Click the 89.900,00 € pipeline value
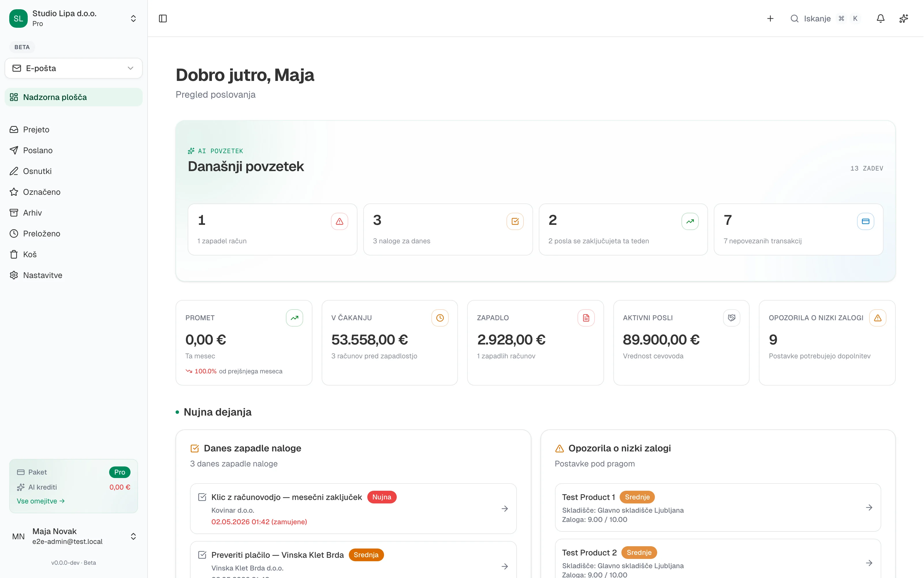The height and width of the screenshot is (578, 924). pyautogui.click(x=661, y=340)
